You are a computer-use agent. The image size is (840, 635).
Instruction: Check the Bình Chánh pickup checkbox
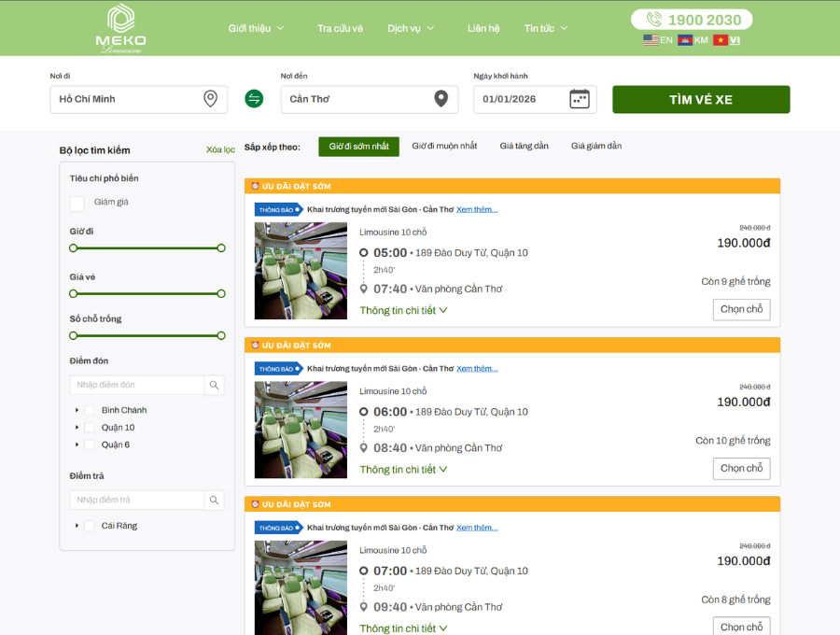click(90, 410)
